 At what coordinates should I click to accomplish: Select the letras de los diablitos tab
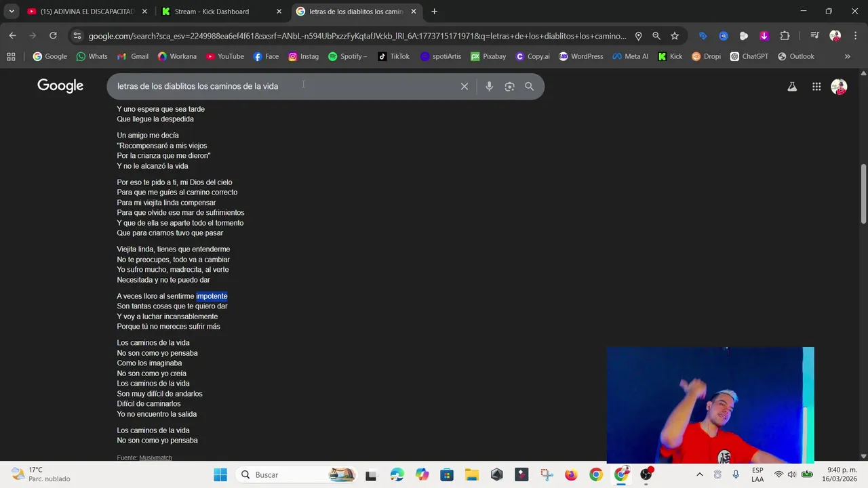[356, 12]
